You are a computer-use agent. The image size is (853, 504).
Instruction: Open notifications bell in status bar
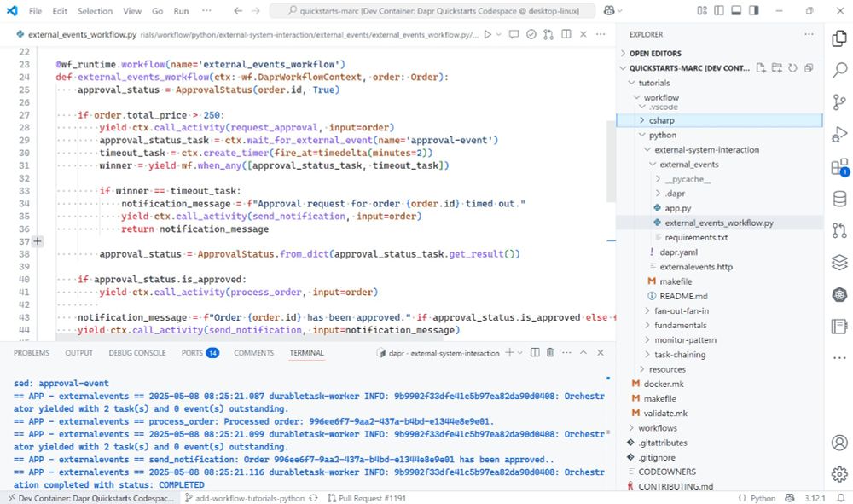tap(841, 498)
